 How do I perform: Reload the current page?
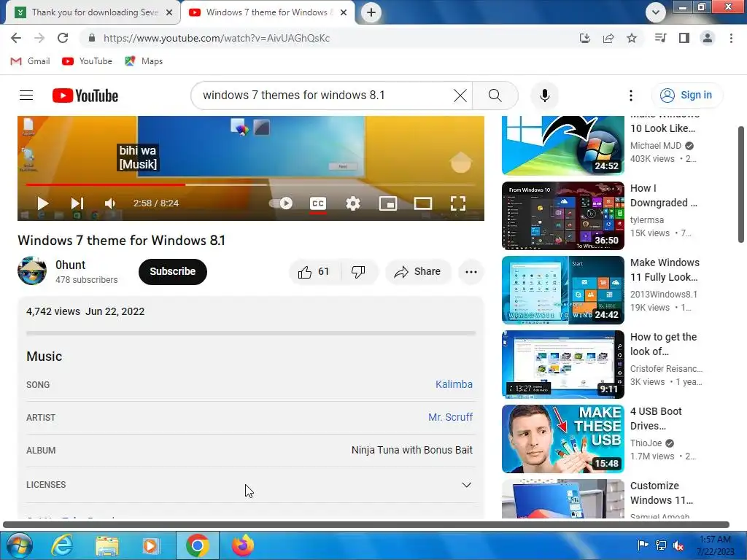63,38
